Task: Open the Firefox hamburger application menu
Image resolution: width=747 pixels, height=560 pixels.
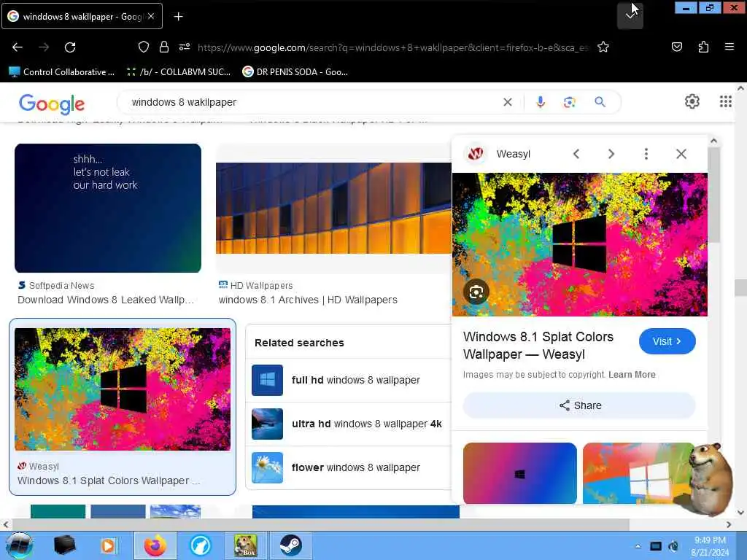Action: [729, 47]
